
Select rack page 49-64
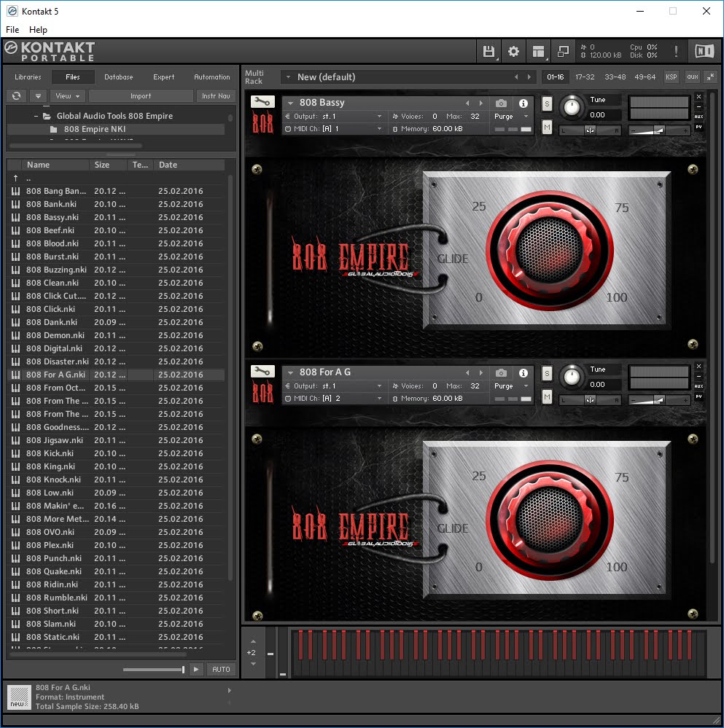pyautogui.click(x=645, y=77)
